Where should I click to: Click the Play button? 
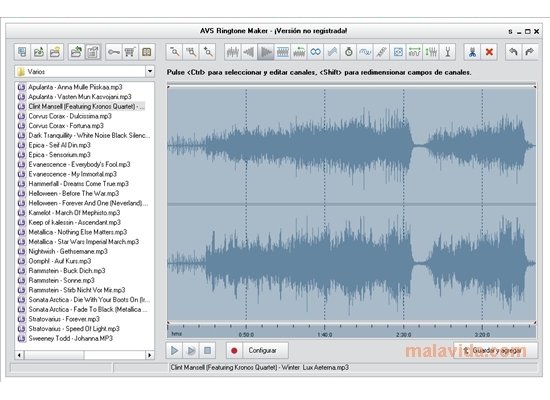[174, 350]
